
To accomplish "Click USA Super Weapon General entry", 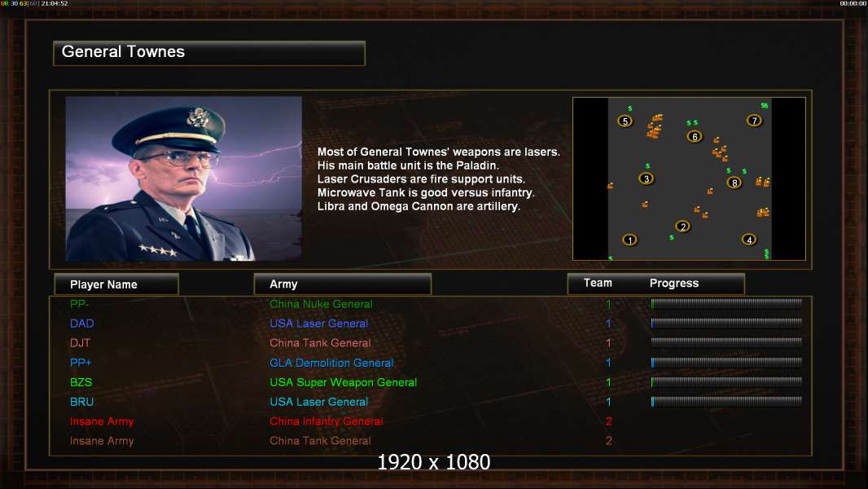I will click(344, 382).
